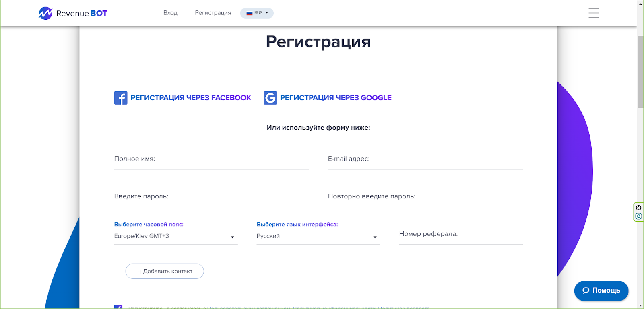Viewport: 644px width, 309px height.
Task: Click the Facebook logo icon
Action: click(x=121, y=98)
